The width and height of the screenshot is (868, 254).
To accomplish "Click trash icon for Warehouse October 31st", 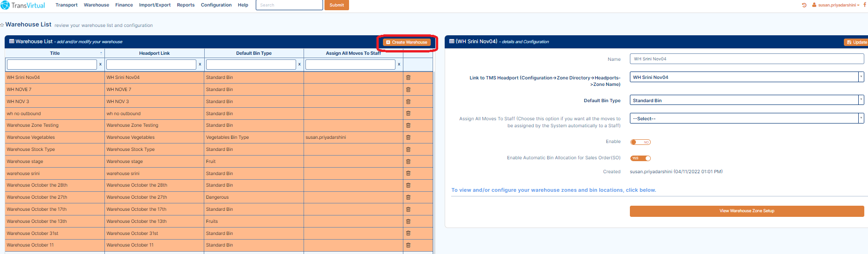I will click(408, 233).
